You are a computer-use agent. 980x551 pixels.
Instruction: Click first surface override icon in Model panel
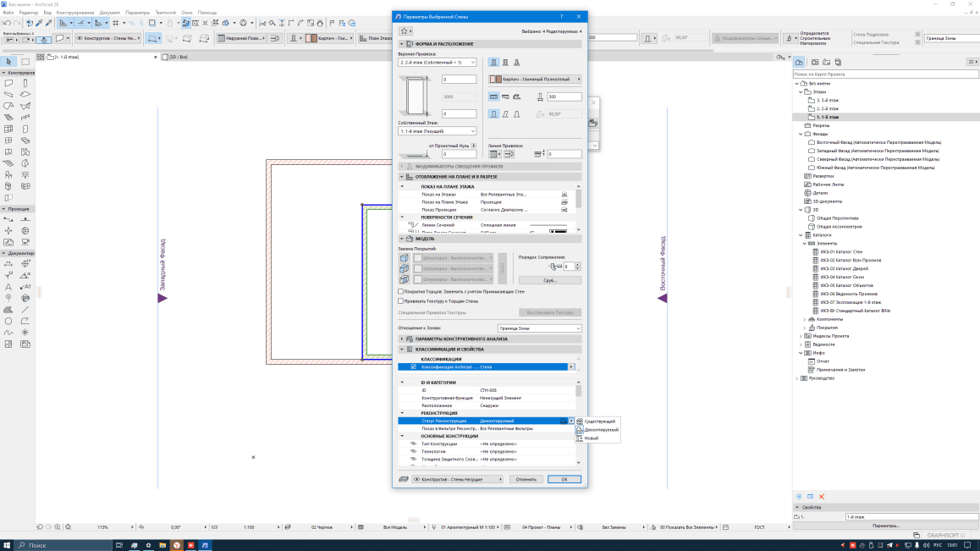pyautogui.click(x=405, y=258)
